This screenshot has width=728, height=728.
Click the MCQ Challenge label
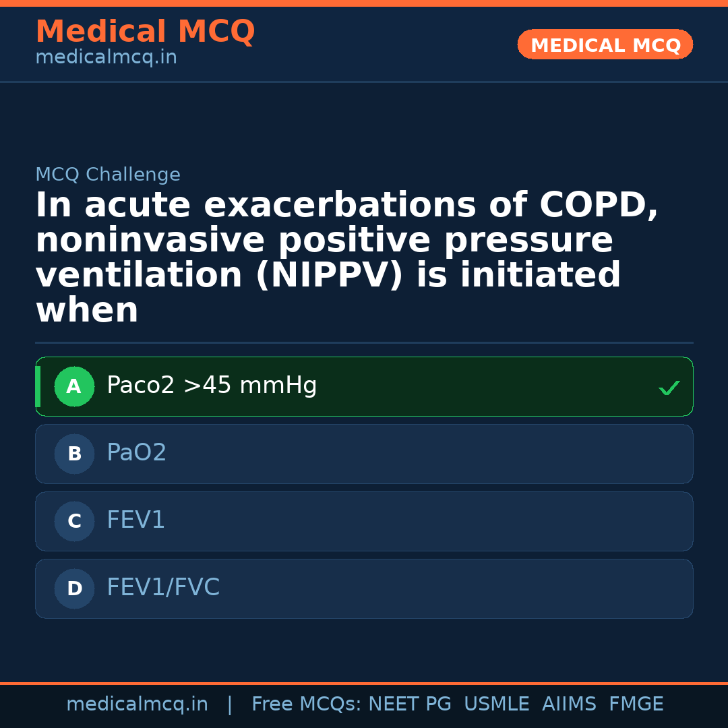click(x=108, y=175)
